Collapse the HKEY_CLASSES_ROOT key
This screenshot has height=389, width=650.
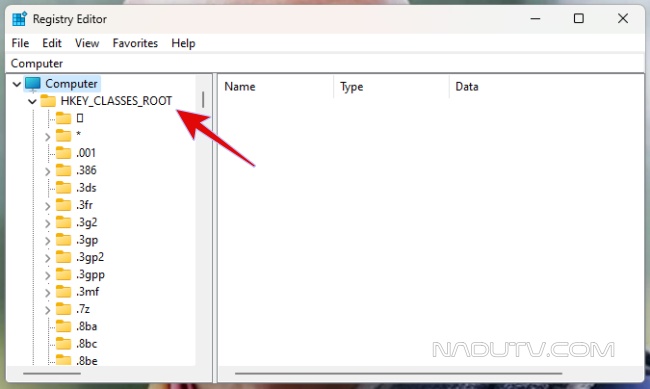[x=32, y=101]
